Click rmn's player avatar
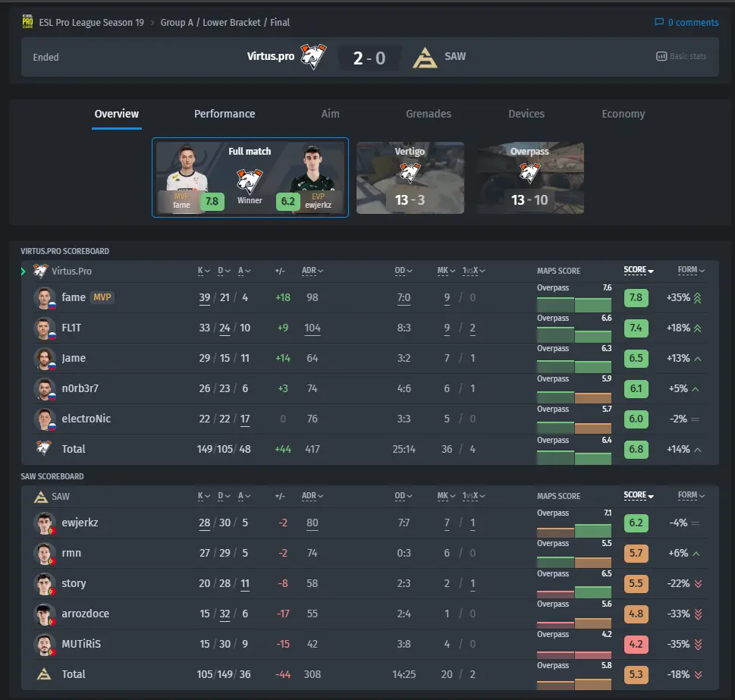 45,554
